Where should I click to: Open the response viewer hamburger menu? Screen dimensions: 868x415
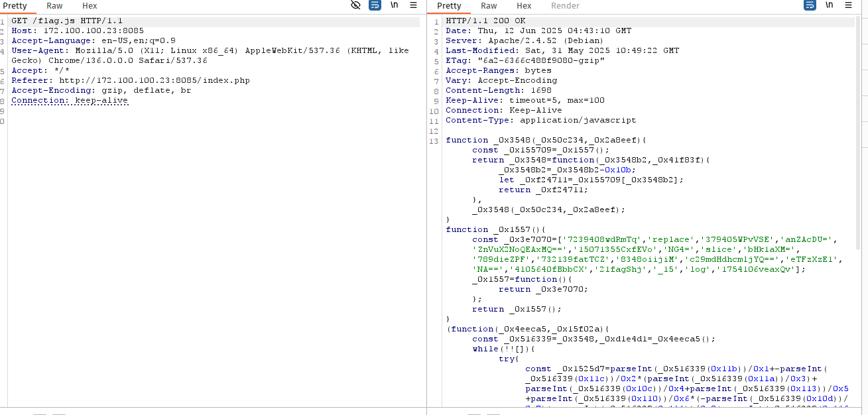point(847,5)
